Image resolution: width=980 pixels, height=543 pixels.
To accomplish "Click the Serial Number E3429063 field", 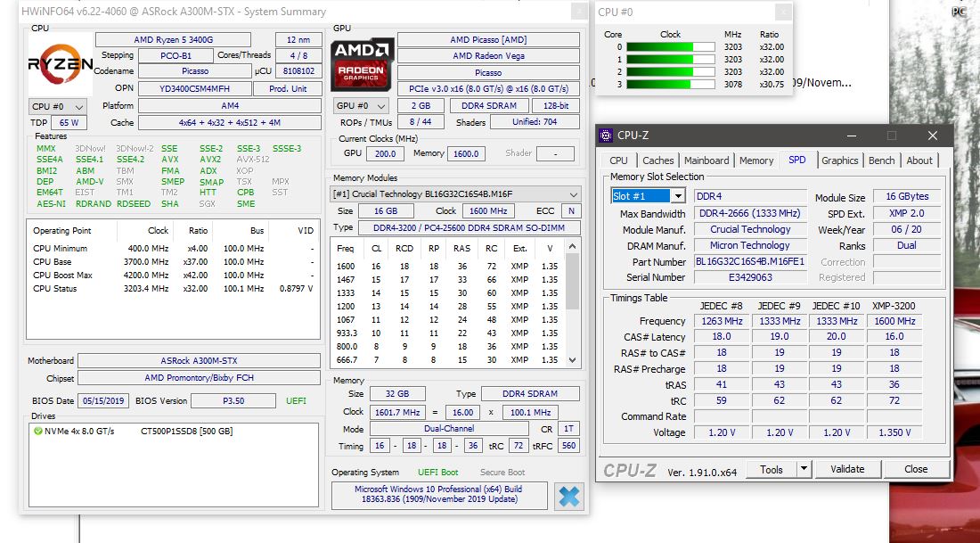I will pos(751,277).
